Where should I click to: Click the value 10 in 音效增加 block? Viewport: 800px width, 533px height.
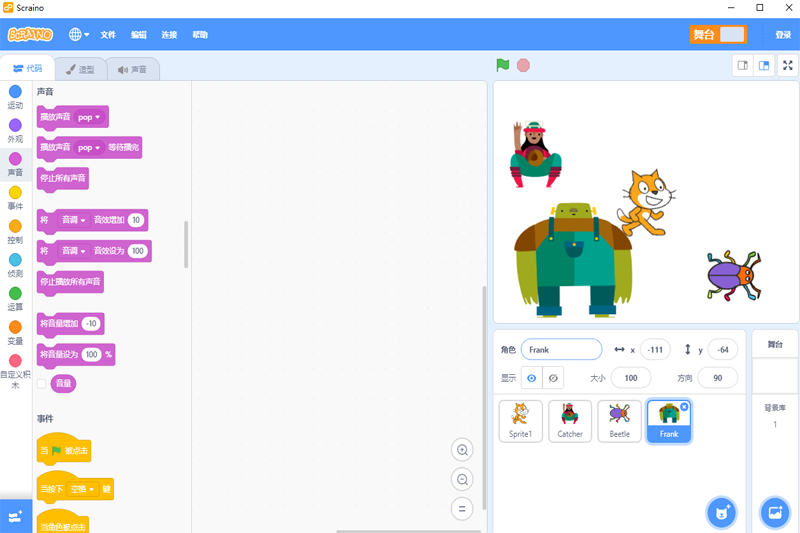tap(136, 220)
